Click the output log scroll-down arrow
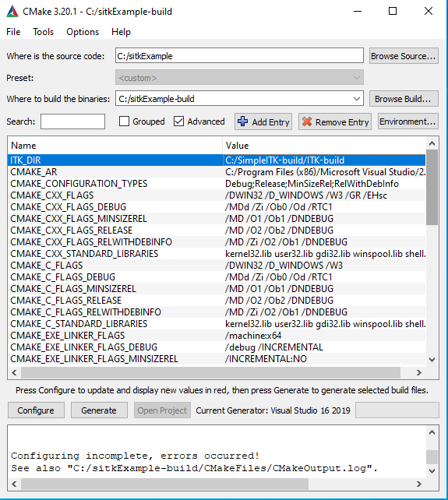This screenshot has height=500, width=448. click(432, 471)
